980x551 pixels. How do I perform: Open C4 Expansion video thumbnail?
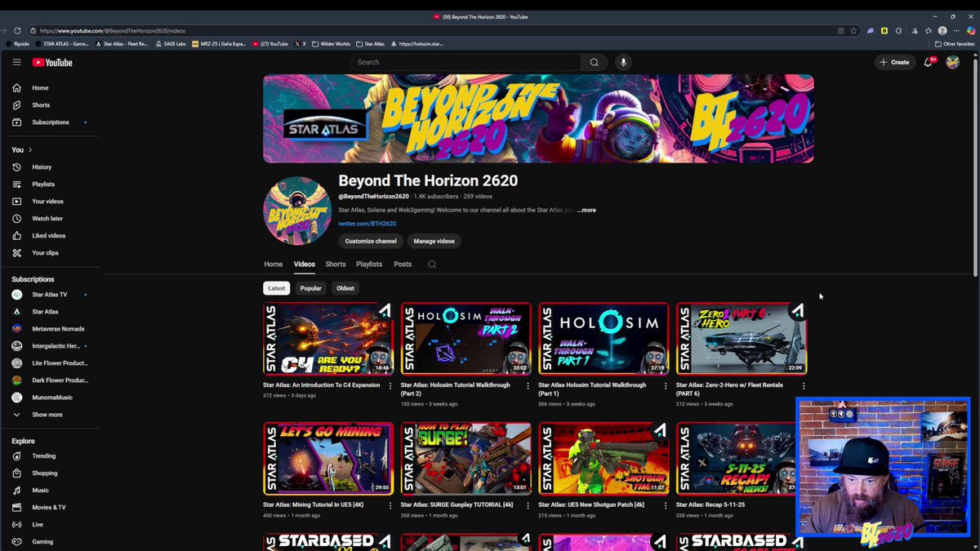328,339
